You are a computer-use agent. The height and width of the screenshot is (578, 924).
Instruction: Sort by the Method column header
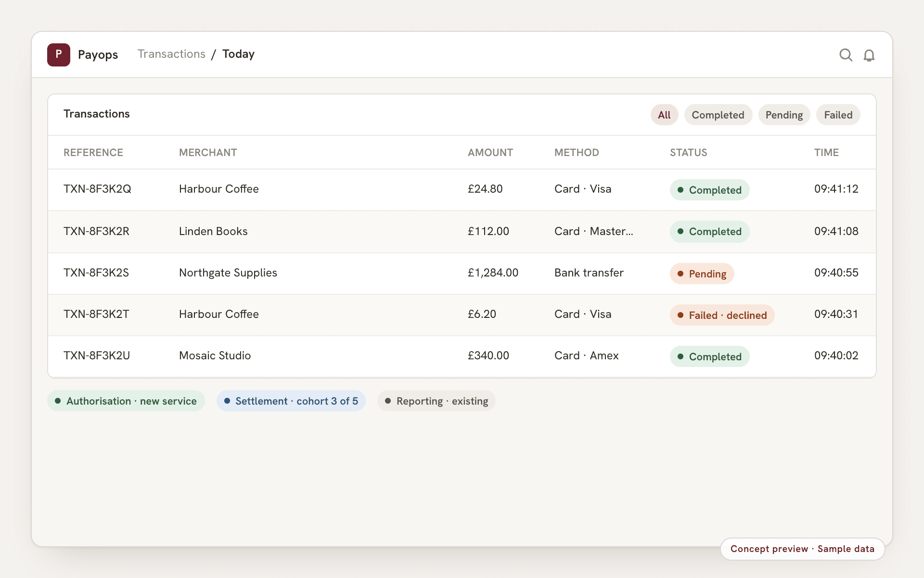pos(577,153)
